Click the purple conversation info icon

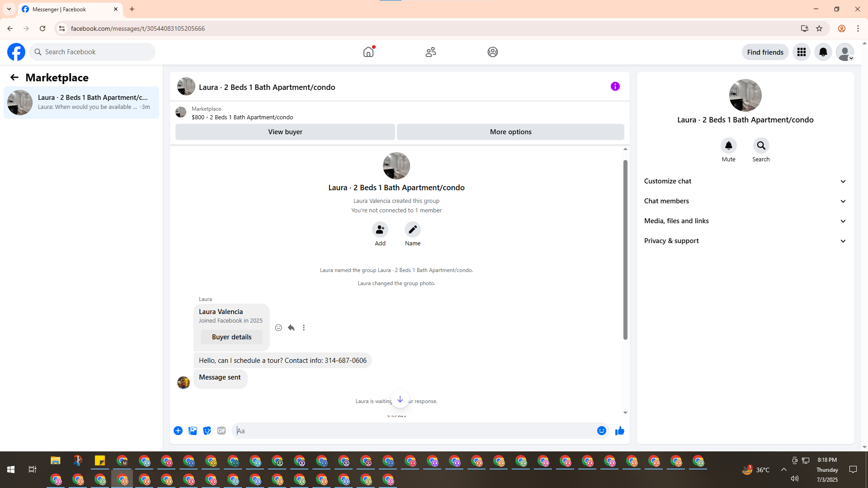tap(615, 86)
